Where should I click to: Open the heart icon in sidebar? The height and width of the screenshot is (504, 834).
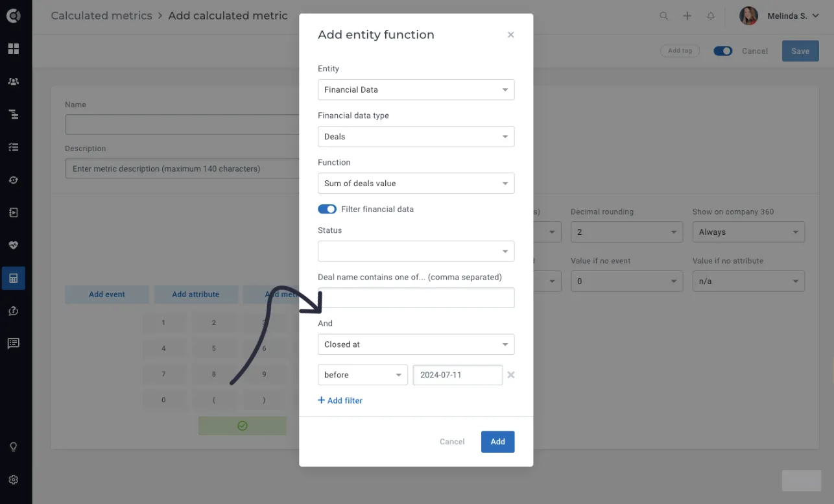pos(14,246)
